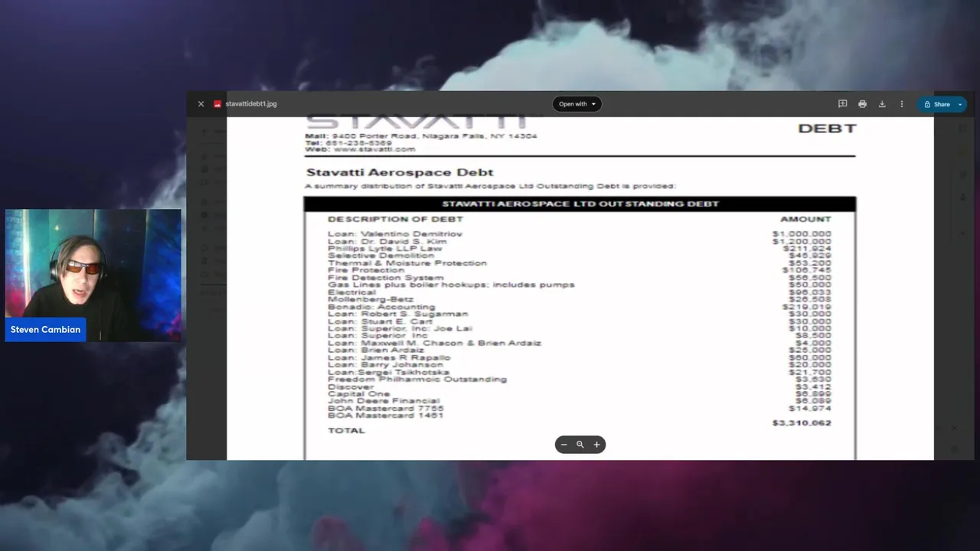Print the document via printer icon
Viewport: 980px width, 551px height.
[862, 104]
